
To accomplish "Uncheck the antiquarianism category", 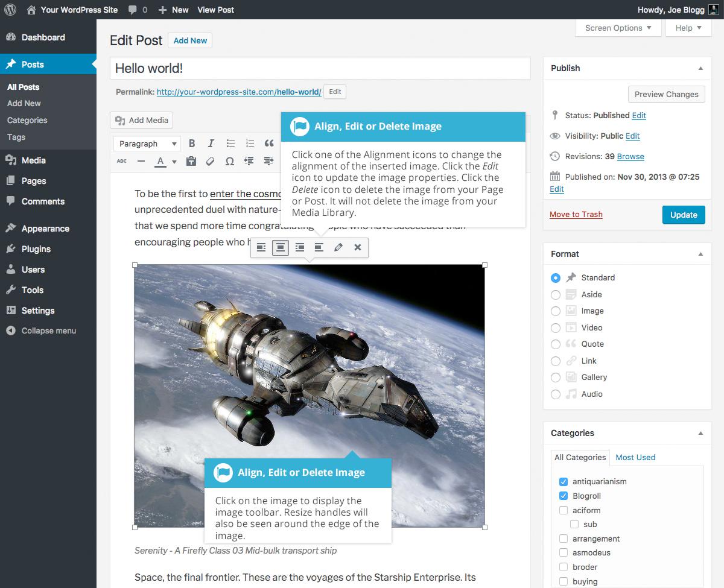I will tap(564, 481).
